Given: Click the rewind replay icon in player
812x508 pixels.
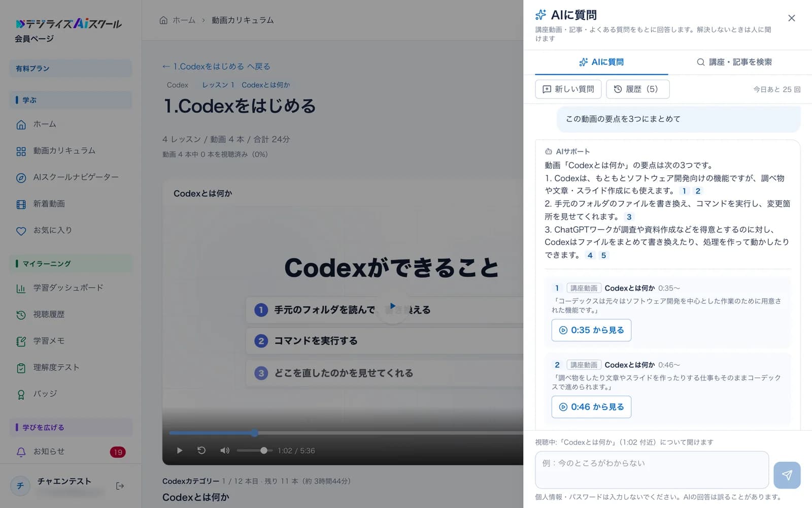Looking at the screenshot, I should coord(201,451).
